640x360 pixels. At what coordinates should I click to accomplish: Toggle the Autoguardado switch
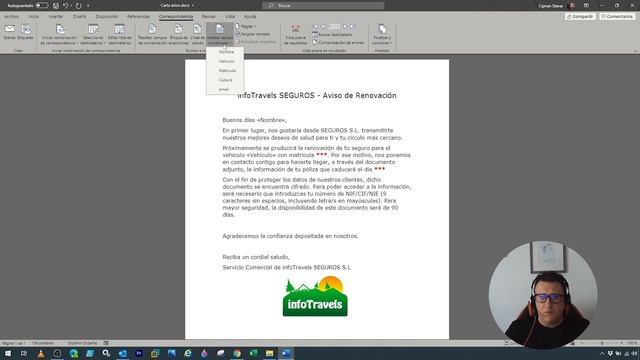pyautogui.click(x=42, y=6)
